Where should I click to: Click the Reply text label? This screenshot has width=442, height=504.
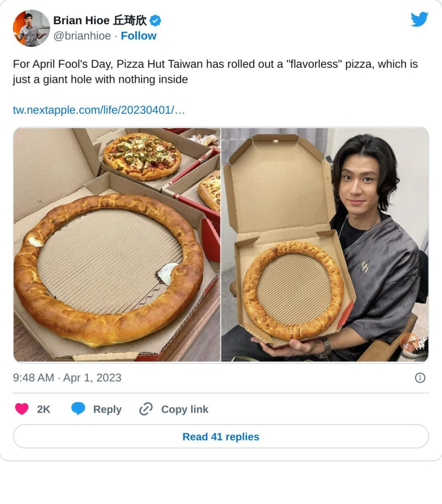pyautogui.click(x=107, y=409)
